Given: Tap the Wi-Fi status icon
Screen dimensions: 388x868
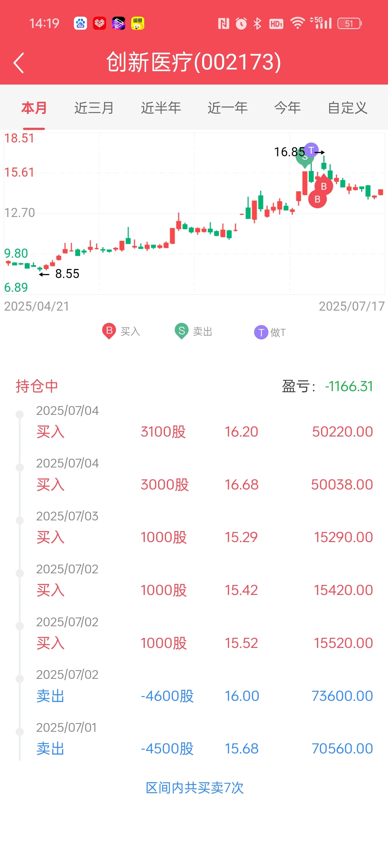Looking at the screenshot, I should [x=297, y=23].
